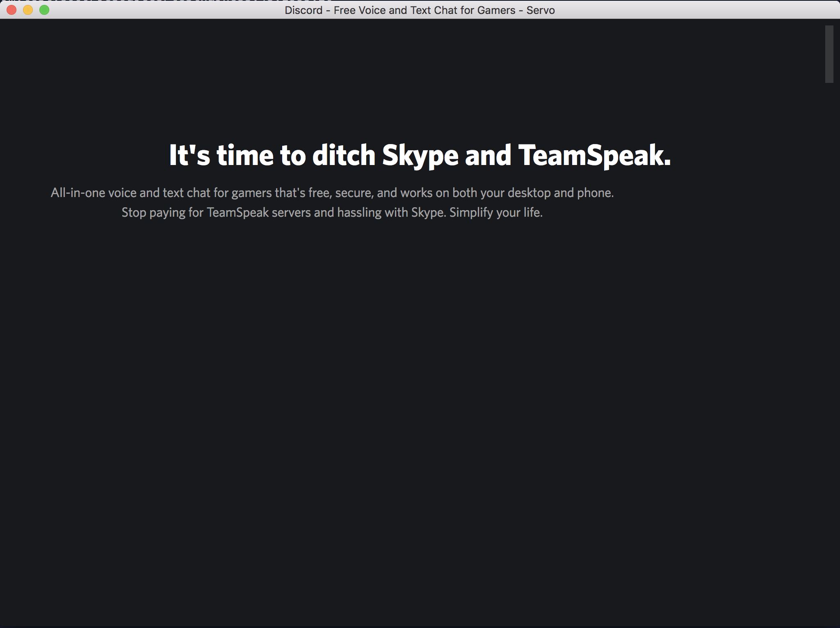The image size is (840, 628).
Task: Click "hassling with Skype." in the subtitle
Action: click(x=391, y=213)
